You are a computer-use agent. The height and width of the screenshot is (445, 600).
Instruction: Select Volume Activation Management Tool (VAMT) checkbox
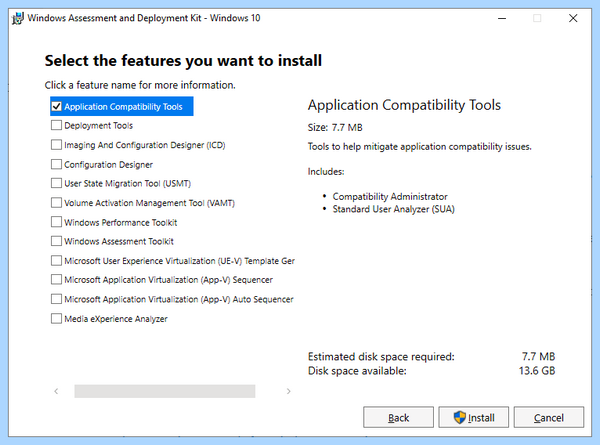tap(56, 202)
